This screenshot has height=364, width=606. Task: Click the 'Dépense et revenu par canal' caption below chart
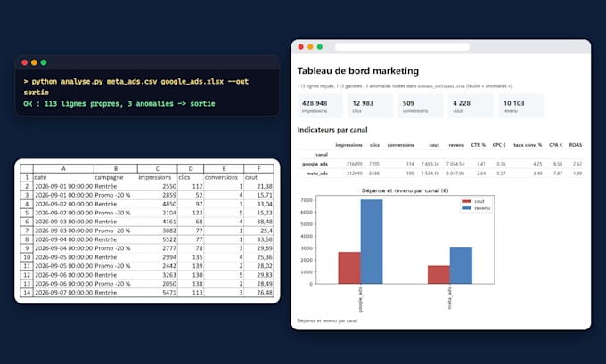pyautogui.click(x=327, y=320)
